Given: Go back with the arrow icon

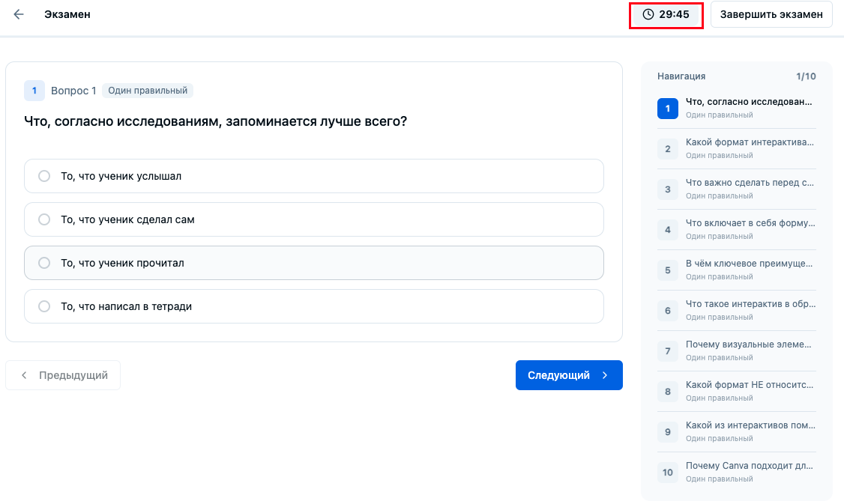Looking at the screenshot, I should [x=19, y=14].
